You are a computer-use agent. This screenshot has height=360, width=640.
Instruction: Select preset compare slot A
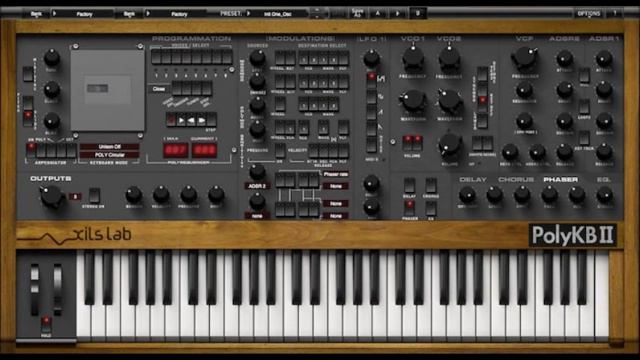click(x=378, y=13)
